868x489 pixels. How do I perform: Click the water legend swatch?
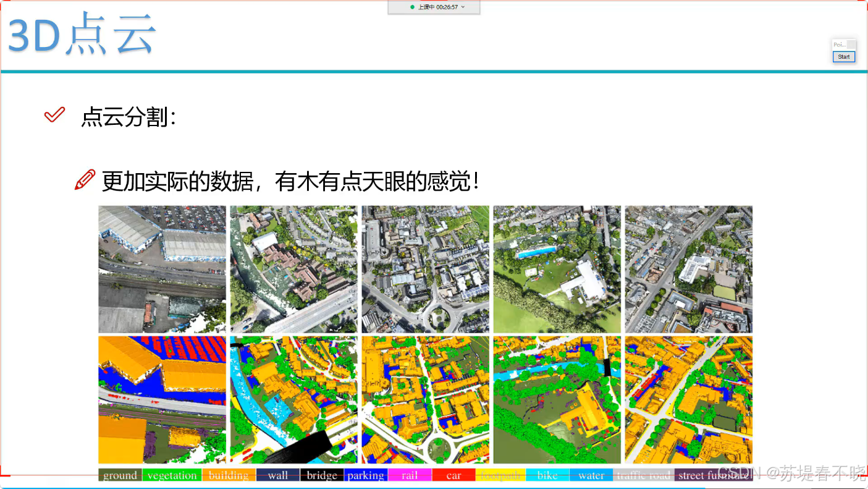pos(591,475)
